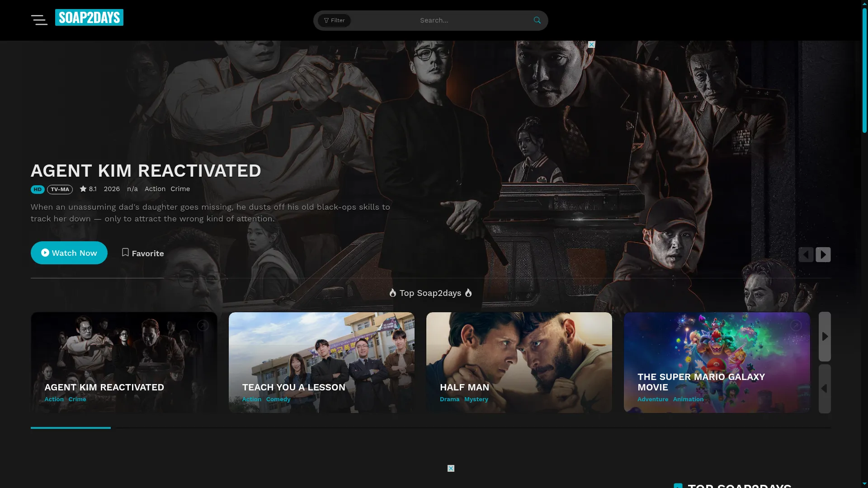Open Drama genre under Half Man

(449, 399)
